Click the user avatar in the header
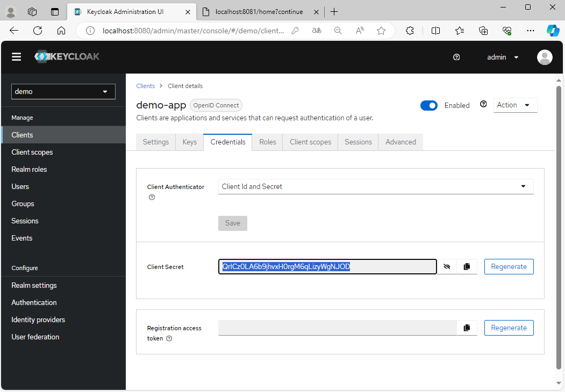 click(545, 57)
